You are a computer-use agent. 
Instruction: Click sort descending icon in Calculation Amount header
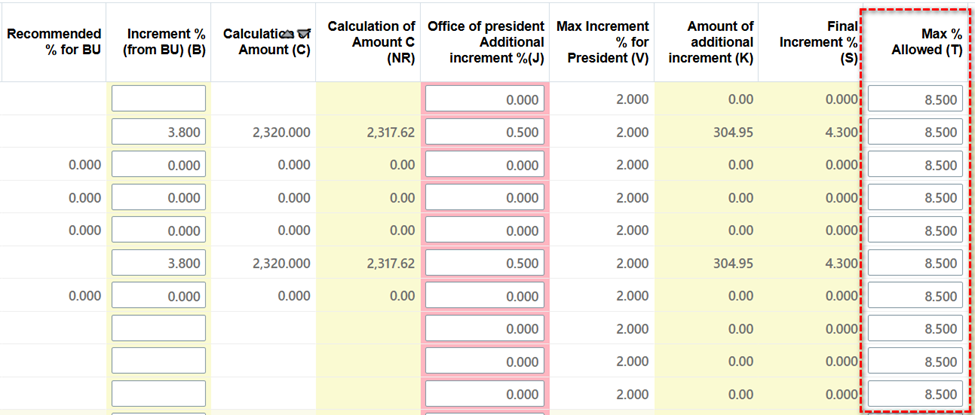pyautogui.click(x=301, y=33)
